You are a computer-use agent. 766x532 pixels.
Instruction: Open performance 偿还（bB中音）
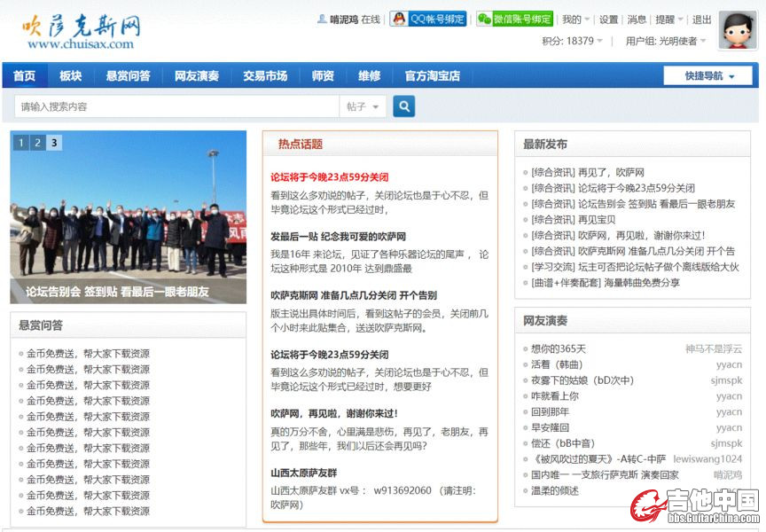coord(563,443)
